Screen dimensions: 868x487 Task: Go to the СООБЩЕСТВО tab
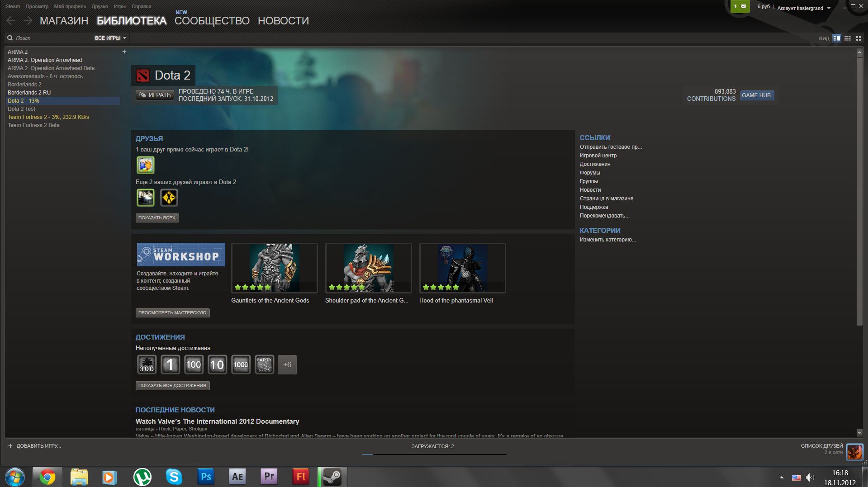click(x=212, y=21)
